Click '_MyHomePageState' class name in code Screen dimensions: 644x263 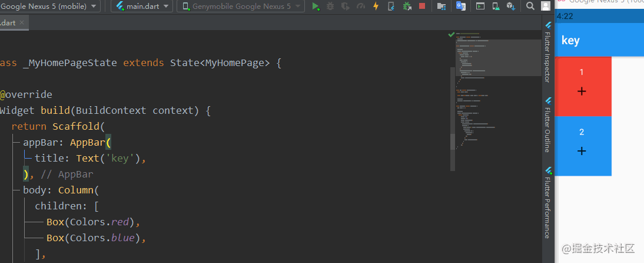pos(70,63)
